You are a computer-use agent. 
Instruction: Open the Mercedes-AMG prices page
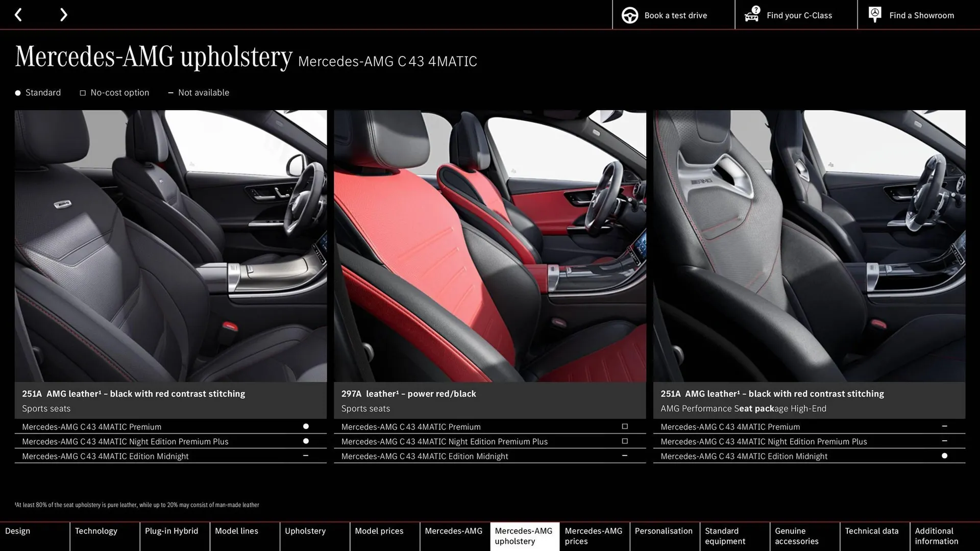tap(594, 536)
